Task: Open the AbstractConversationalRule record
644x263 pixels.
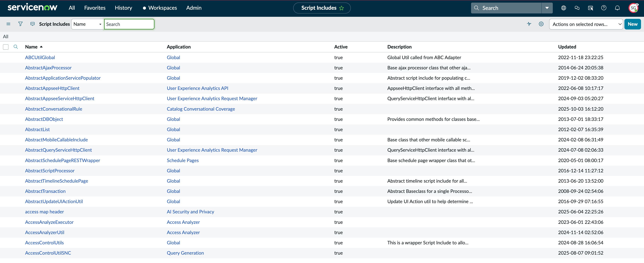Action: click(x=54, y=109)
